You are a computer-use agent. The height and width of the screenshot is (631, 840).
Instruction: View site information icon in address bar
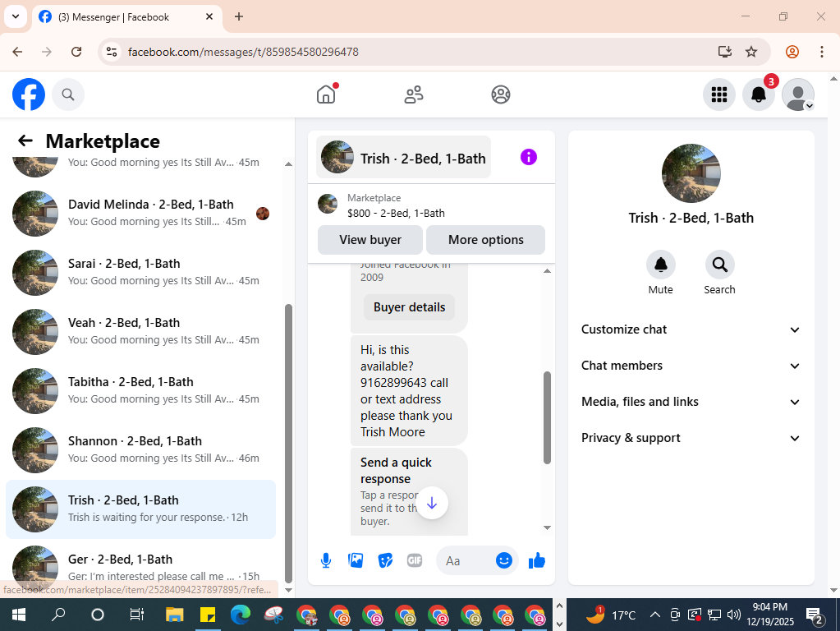click(x=112, y=52)
